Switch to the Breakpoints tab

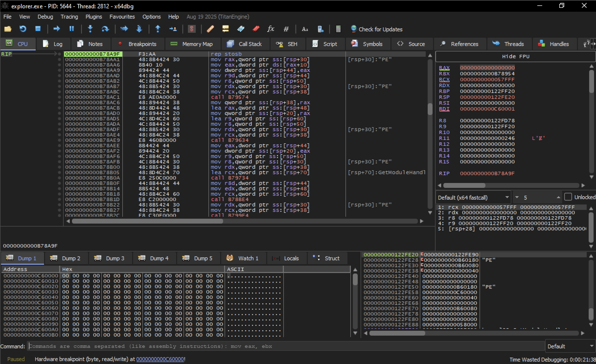point(138,44)
